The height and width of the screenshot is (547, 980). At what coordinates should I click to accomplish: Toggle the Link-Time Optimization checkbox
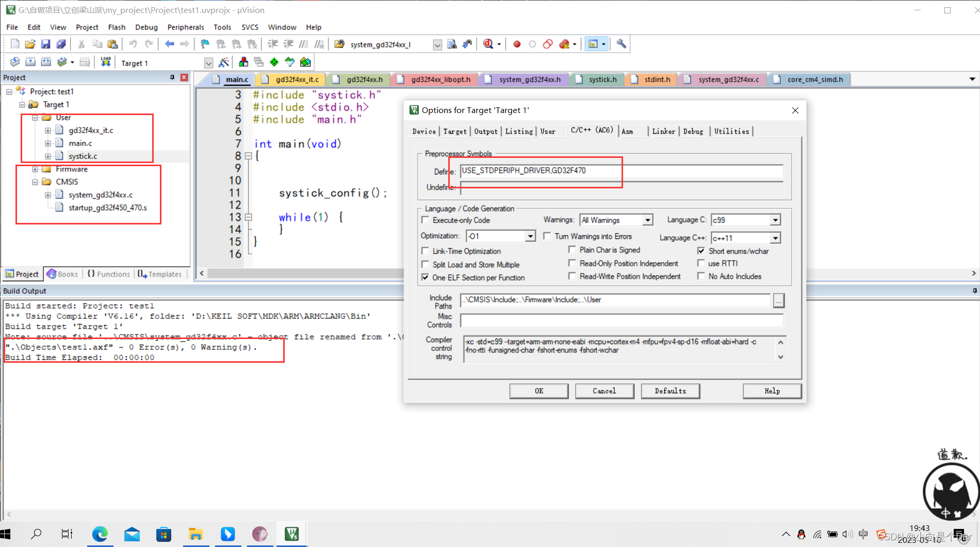[426, 251]
